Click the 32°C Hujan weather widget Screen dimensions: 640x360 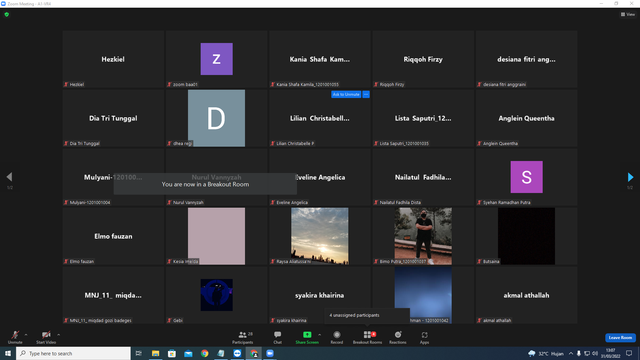(x=546, y=353)
